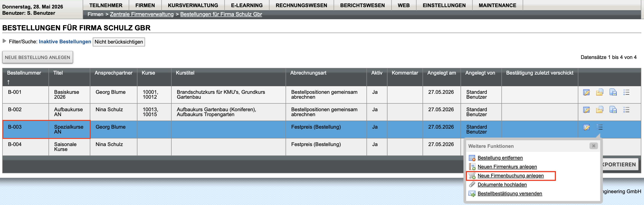The height and width of the screenshot is (205, 644).
Task: Sort by the Titel column header
Action: point(58,73)
